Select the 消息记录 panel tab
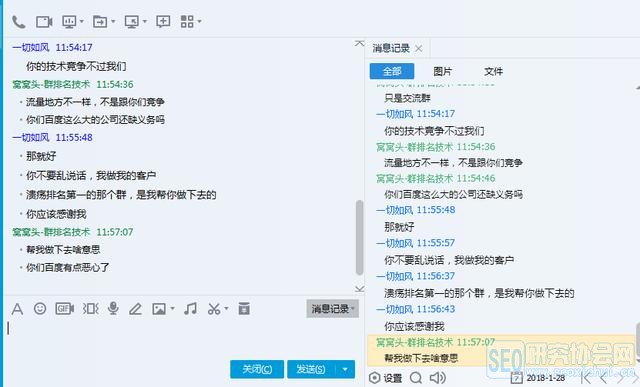Viewport: 640px width, 387px height. pos(391,48)
